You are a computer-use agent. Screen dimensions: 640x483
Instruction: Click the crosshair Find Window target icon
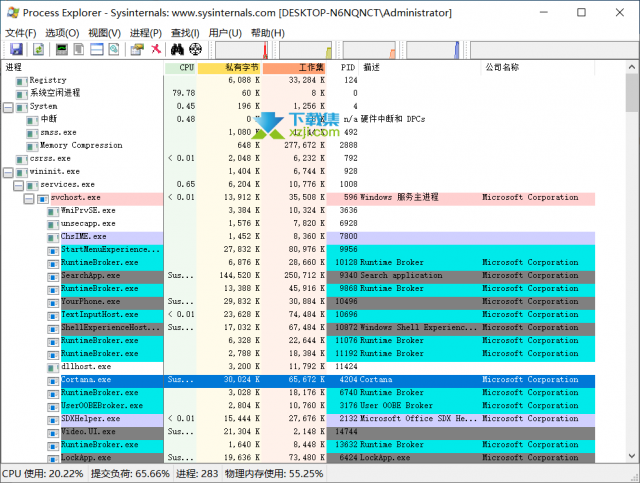point(196,49)
